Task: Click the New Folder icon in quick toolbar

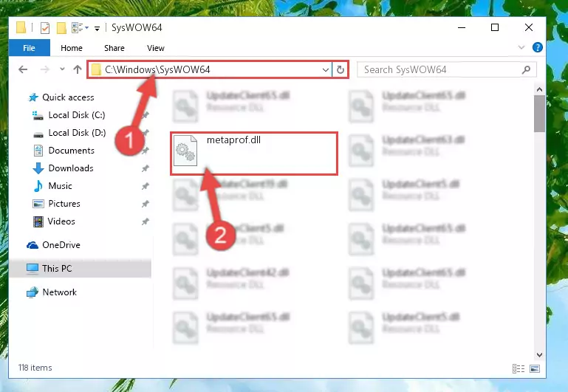Action: coord(61,28)
